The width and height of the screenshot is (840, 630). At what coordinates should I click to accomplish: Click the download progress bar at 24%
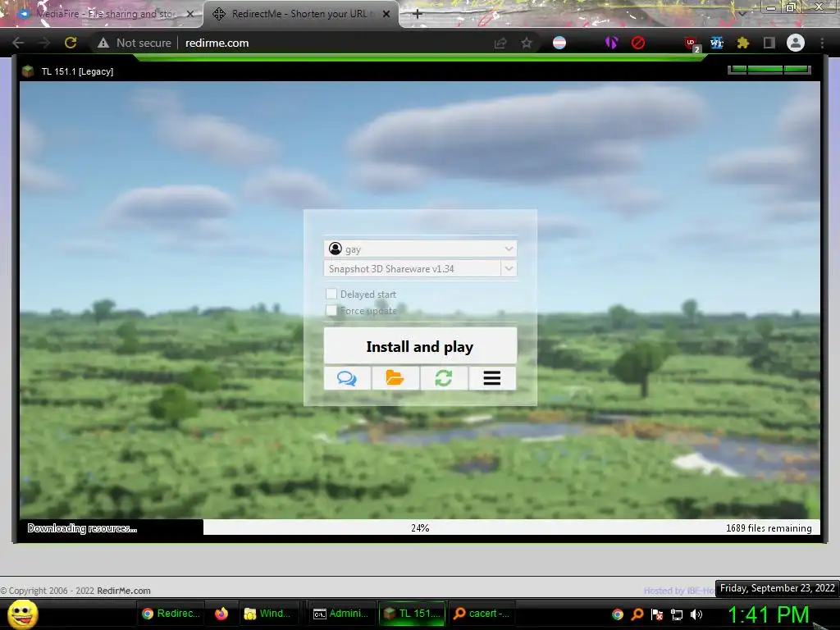(x=420, y=527)
